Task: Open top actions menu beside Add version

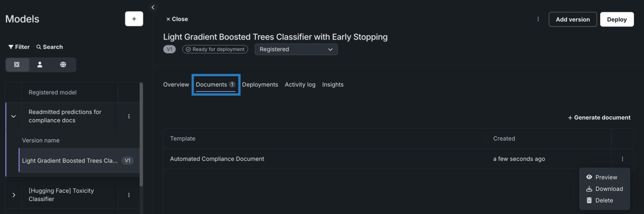Action: click(x=538, y=19)
